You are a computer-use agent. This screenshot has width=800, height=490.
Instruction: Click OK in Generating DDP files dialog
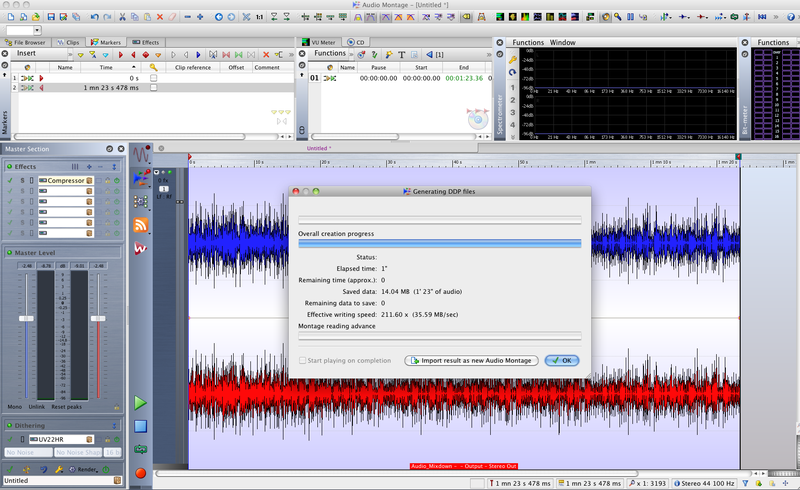click(562, 360)
